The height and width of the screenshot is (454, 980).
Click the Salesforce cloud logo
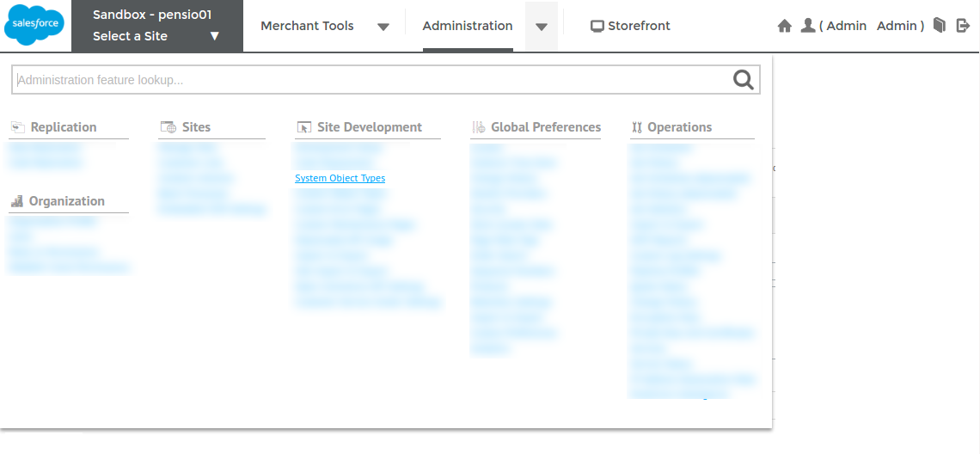(34, 24)
